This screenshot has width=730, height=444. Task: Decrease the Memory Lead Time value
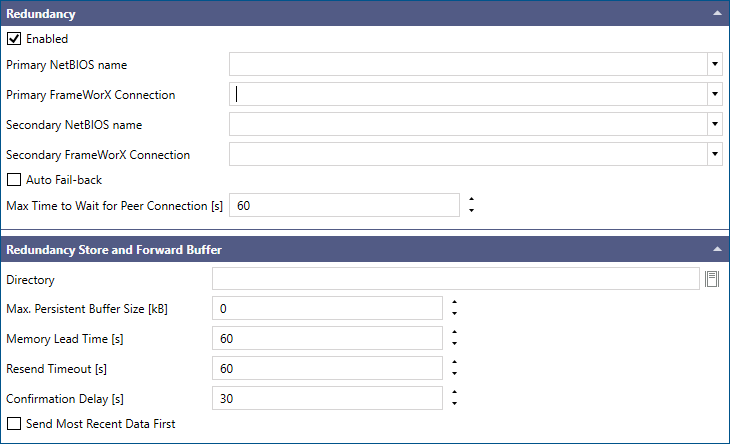tap(454, 343)
